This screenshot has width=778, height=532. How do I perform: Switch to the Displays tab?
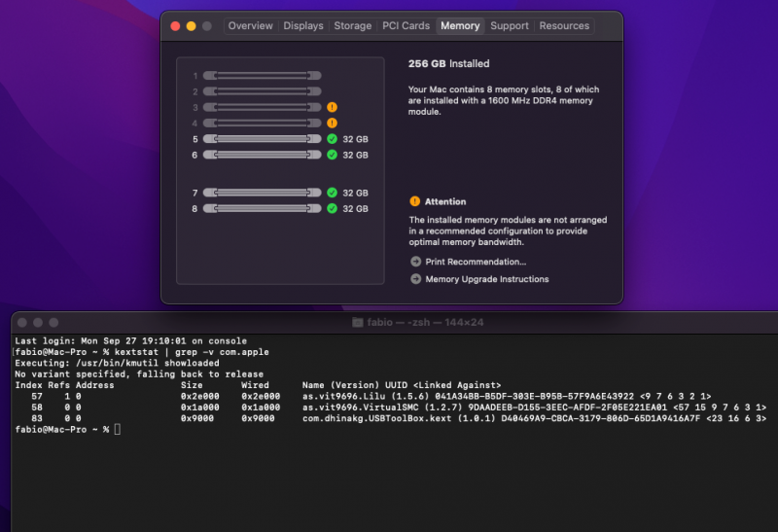[x=303, y=26]
